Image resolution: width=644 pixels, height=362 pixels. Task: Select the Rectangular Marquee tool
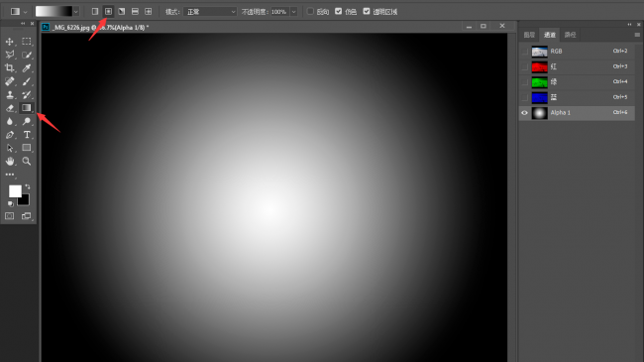(27, 42)
